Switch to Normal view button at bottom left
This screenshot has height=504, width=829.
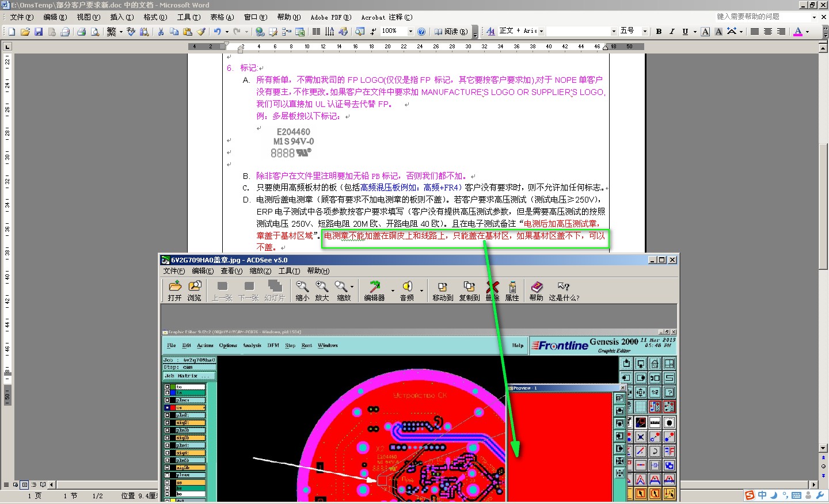coord(6,485)
